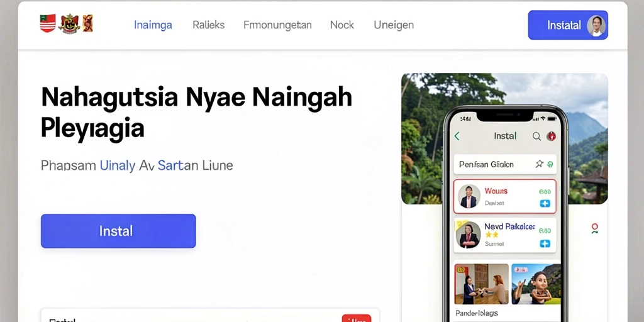This screenshot has height=322, width=644.
Task: Tap the Nevd Raikalce profile avatar
Action: (468, 235)
